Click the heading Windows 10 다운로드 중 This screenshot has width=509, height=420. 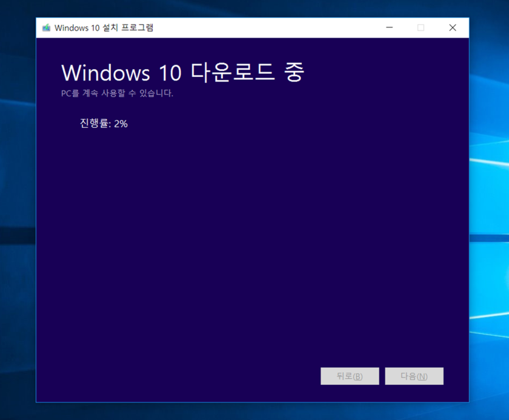tap(183, 72)
